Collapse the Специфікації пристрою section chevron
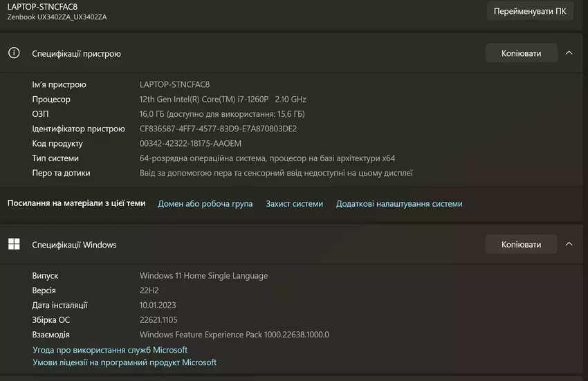This screenshot has height=381, width=588. point(569,53)
